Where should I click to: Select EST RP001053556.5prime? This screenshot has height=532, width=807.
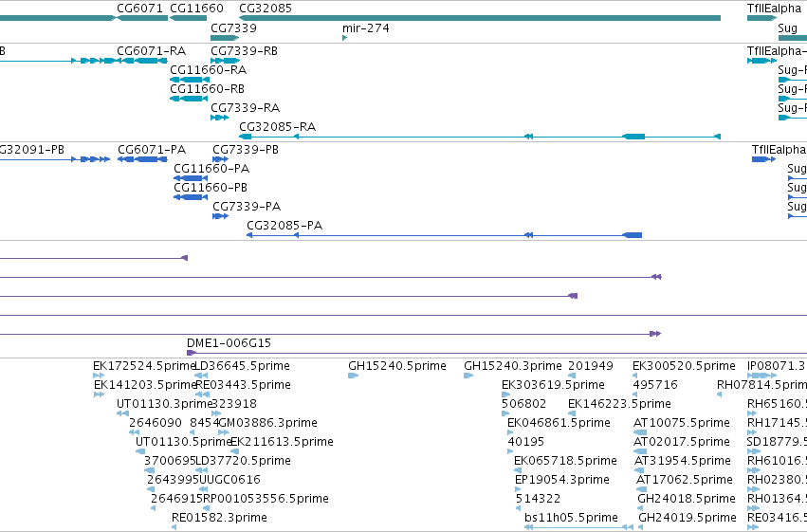(x=266, y=499)
